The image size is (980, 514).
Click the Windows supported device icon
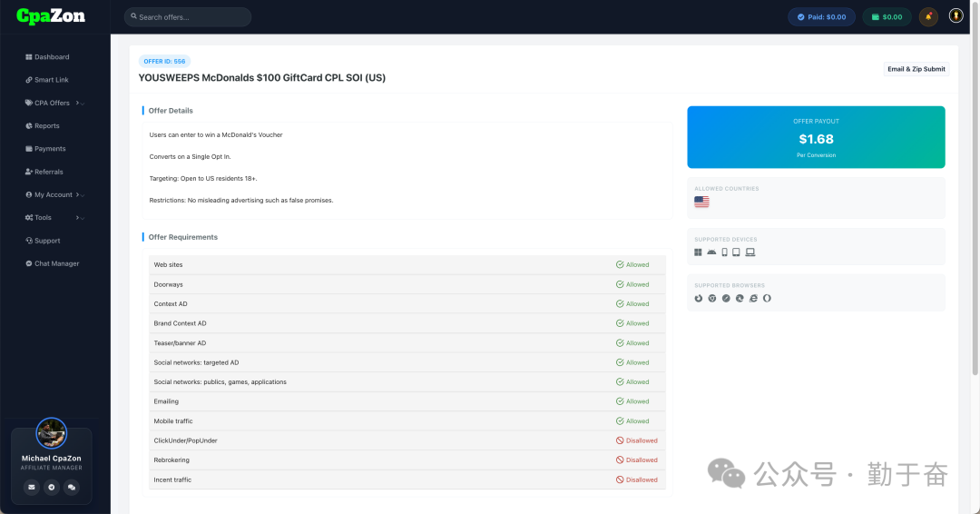[698, 252]
